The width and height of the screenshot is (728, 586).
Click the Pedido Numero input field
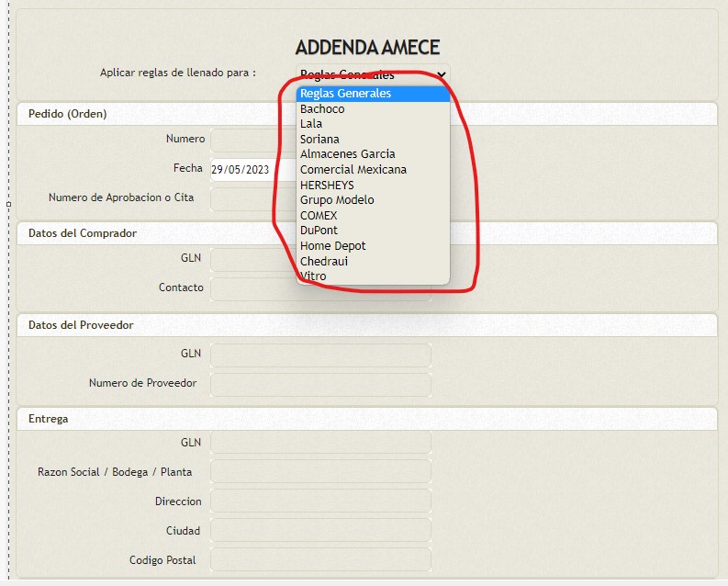[253, 141]
